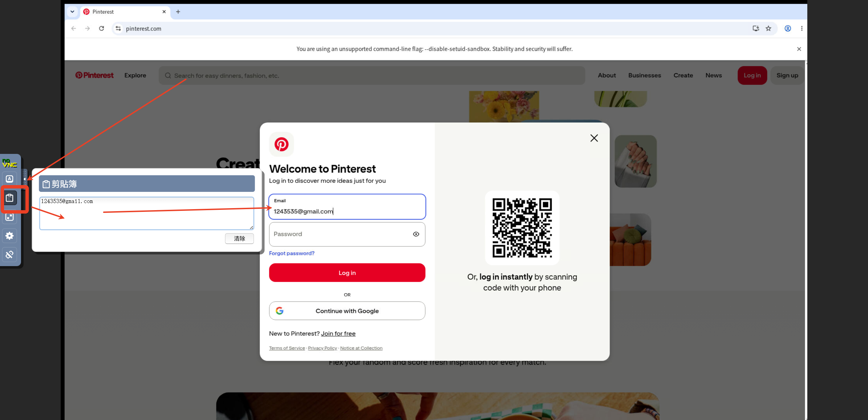Collapse the noVNC control bar handle
This screenshot has width=868, height=420.
click(x=24, y=179)
